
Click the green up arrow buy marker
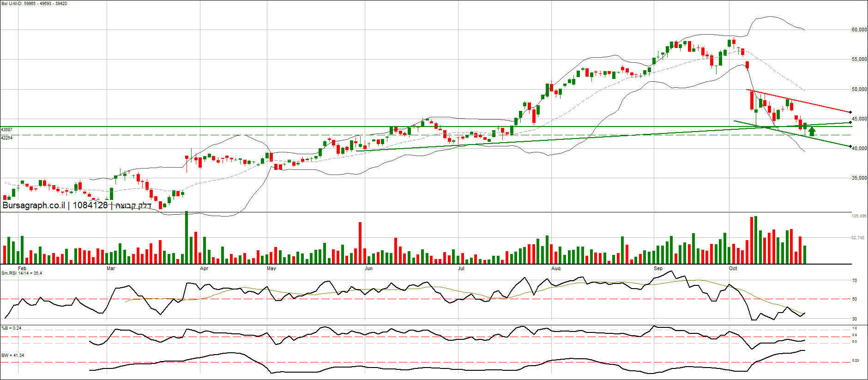[x=812, y=131]
